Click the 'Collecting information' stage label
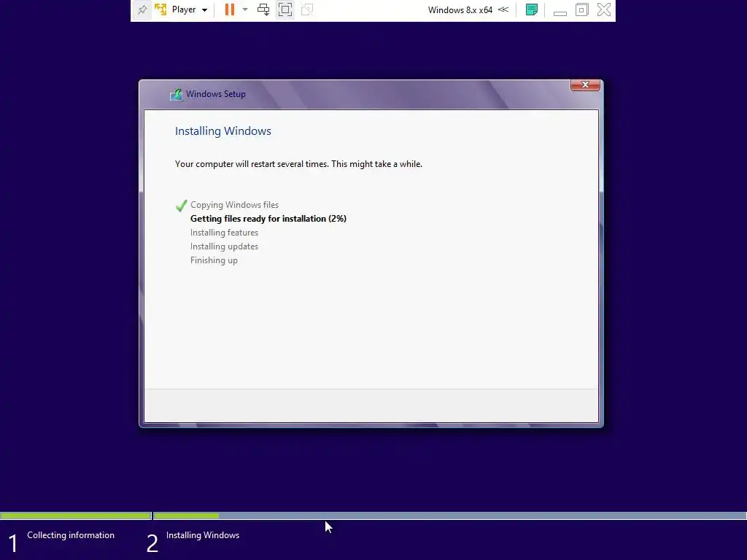Image resolution: width=747 pixels, height=560 pixels. point(71,535)
